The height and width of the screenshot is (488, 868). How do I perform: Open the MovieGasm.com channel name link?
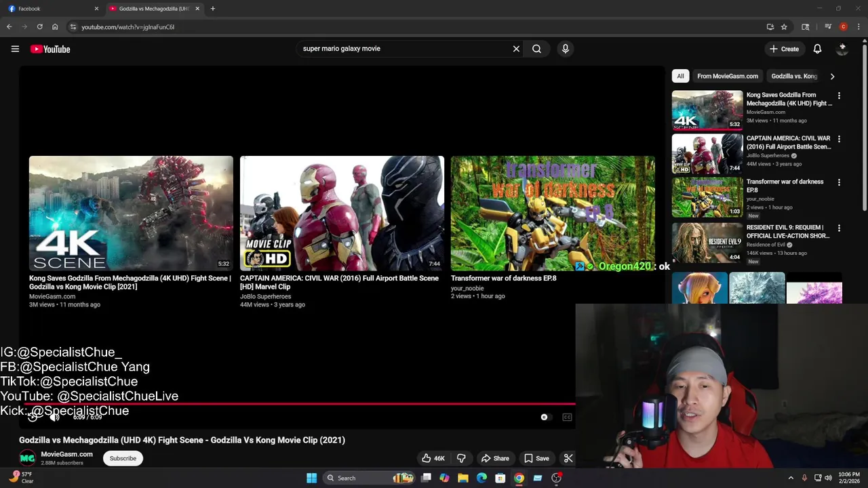coord(66,454)
